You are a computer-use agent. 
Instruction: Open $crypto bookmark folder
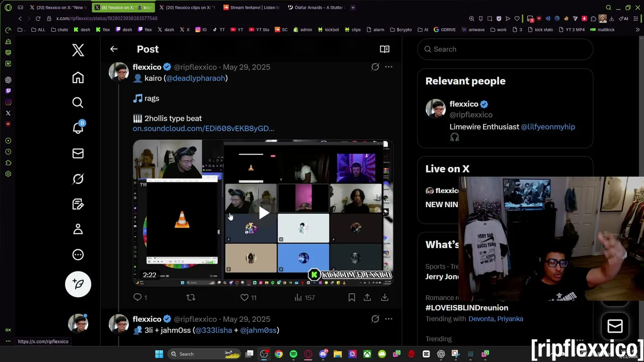(x=400, y=30)
